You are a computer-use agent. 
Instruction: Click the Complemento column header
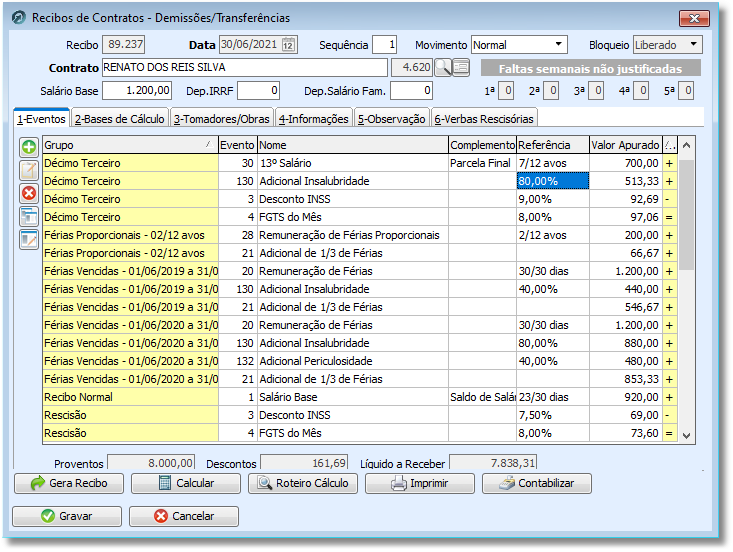pyautogui.click(x=482, y=145)
